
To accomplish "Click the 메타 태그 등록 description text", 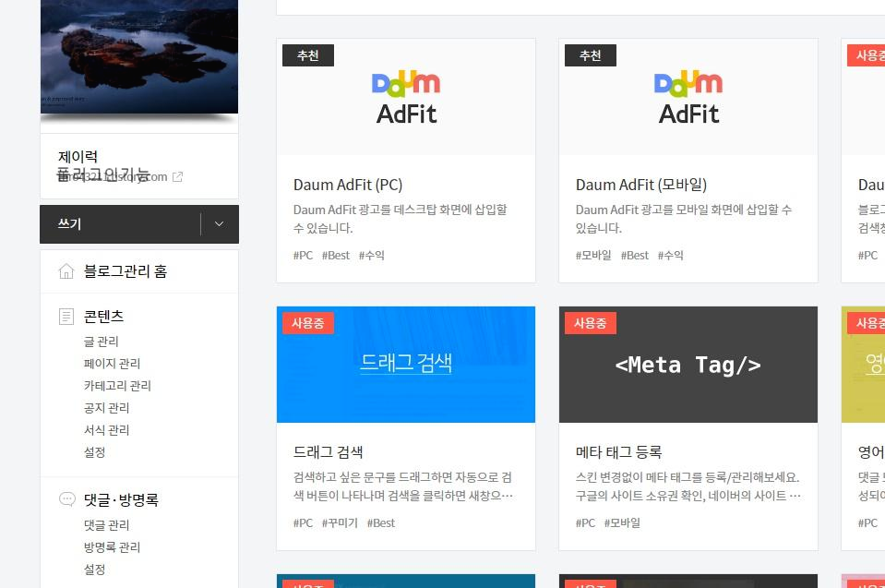I will tap(688, 486).
